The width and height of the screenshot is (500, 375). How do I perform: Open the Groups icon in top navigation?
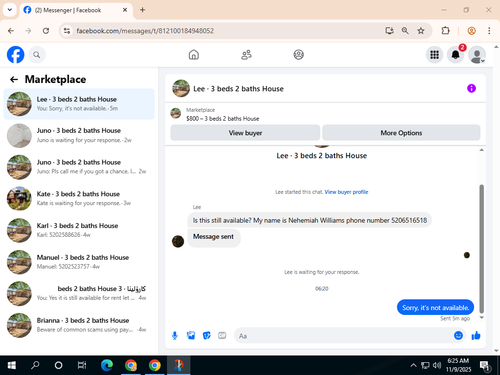pyautogui.click(x=298, y=55)
